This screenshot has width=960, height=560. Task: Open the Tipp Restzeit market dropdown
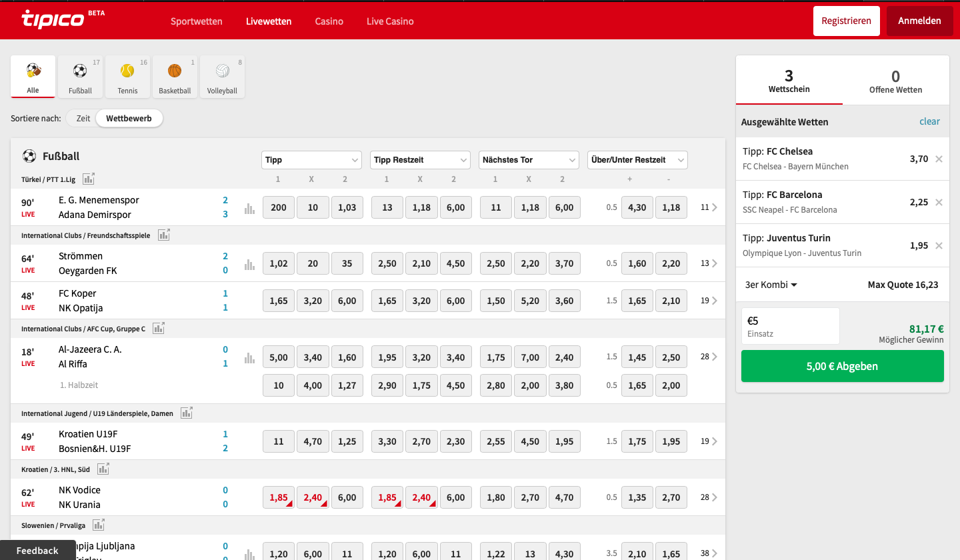[x=420, y=160]
